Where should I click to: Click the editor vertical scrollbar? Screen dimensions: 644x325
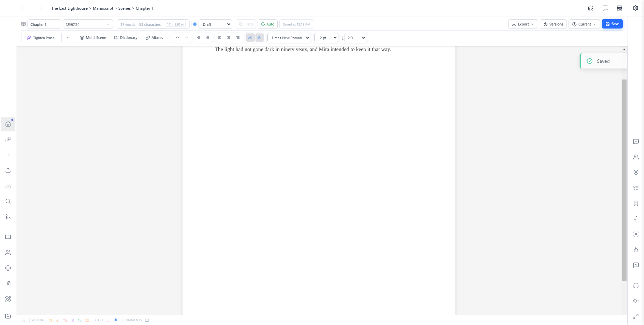click(x=624, y=180)
